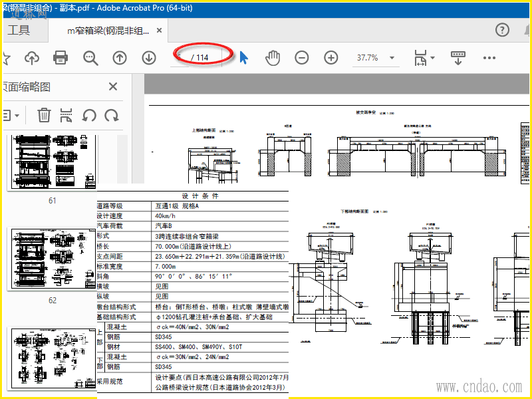
Task: Delete selected page with trash icon
Action: point(44,115)
